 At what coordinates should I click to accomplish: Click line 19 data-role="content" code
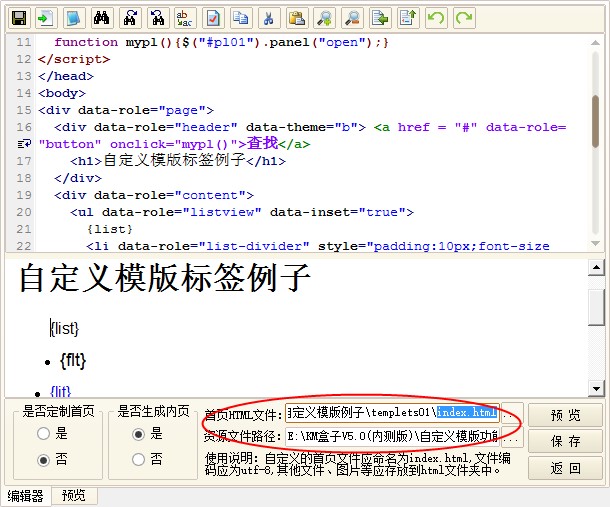(154, 195)
